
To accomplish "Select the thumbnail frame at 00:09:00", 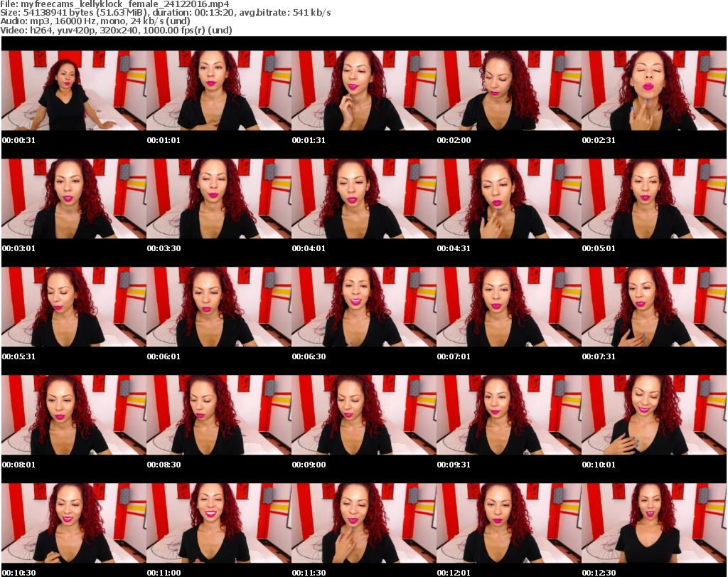I will pyautogui.click(x=363, y=415).
